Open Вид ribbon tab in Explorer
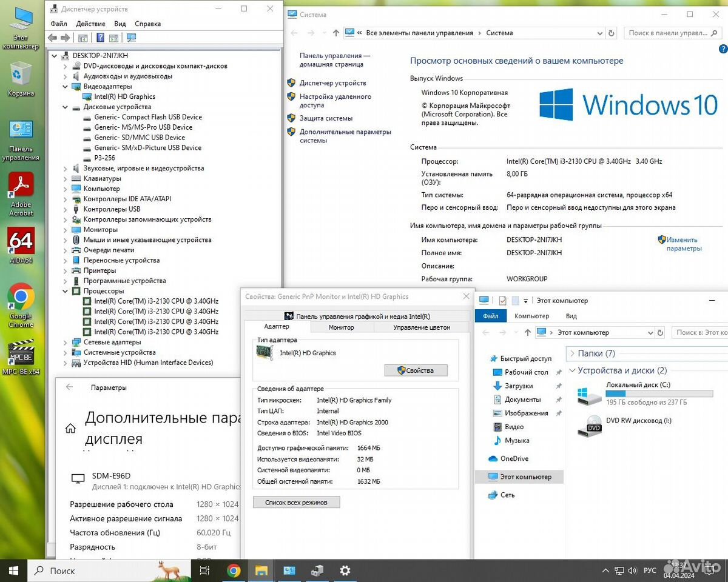 [x=571, y=316]
